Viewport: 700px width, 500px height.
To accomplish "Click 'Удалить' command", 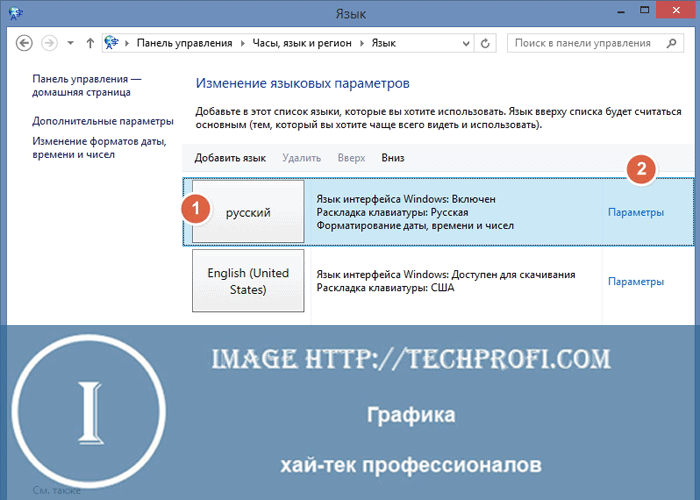I will tap(301, 158).
